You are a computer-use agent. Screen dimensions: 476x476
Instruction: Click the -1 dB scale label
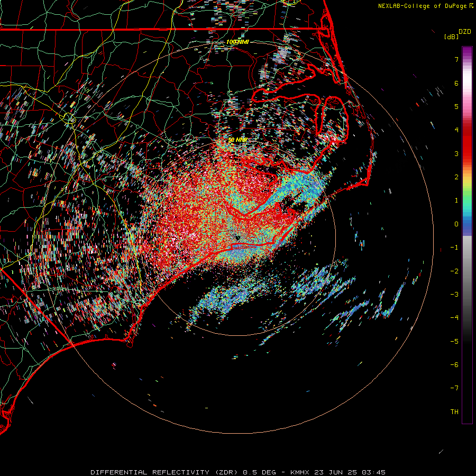coord(454,248)
